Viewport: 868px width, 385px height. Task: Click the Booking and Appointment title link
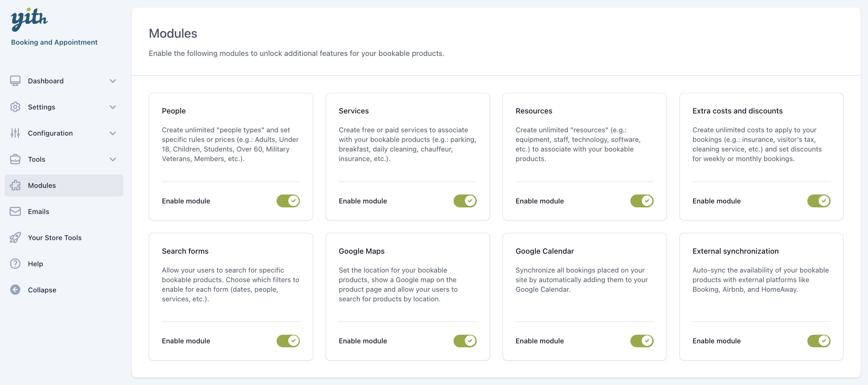pos(54,42)
